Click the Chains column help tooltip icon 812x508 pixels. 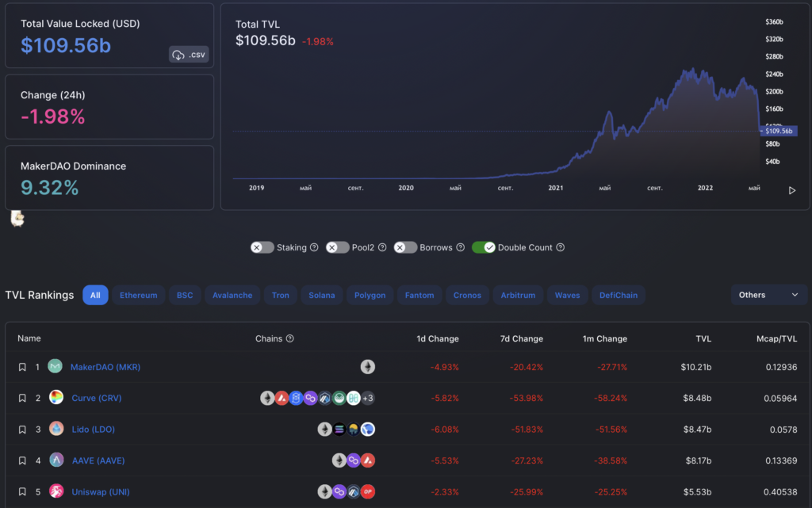[290, 338]
